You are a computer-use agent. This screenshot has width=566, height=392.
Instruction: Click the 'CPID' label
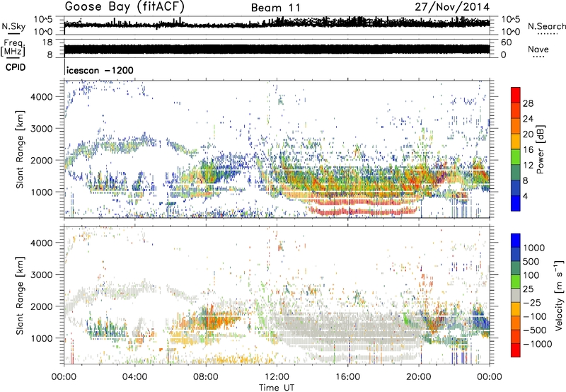(16, 67)
